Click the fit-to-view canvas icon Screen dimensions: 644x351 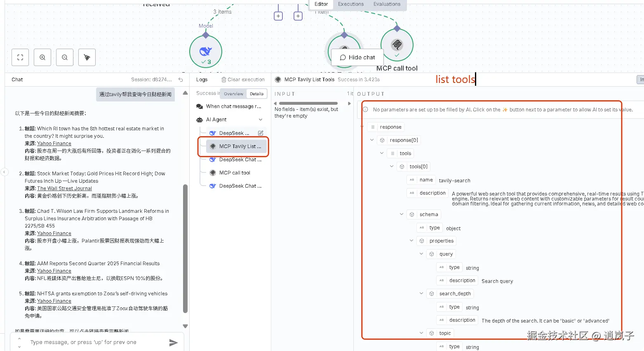(x=20, y=57)
